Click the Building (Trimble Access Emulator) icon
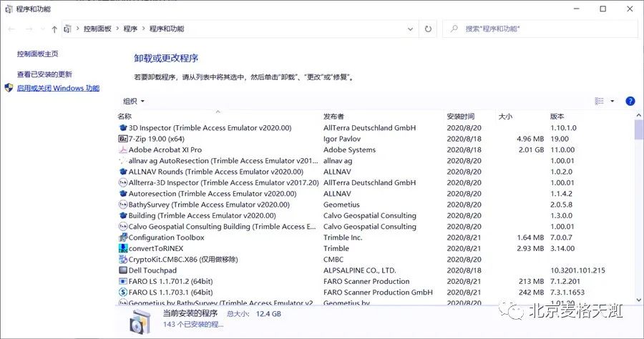The height and width of the screenshot is (339, 644). coord(123,215)
